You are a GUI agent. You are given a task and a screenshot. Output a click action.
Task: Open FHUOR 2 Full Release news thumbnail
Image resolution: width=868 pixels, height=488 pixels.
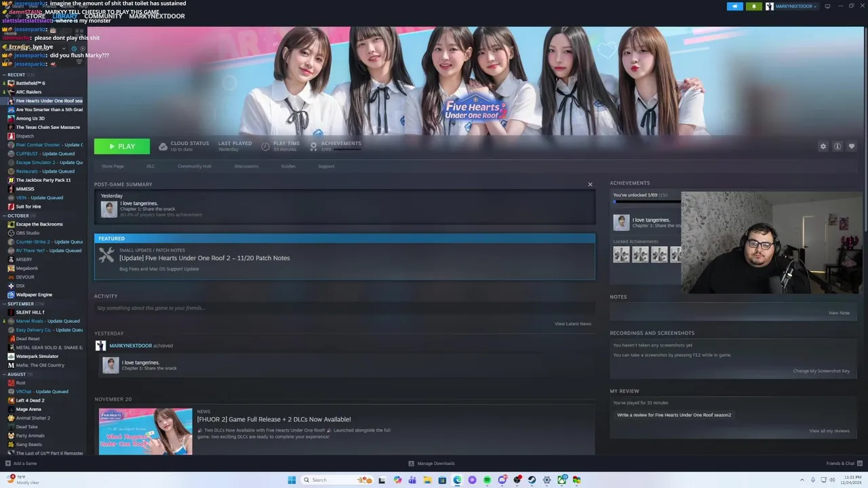pyautogui.click(x=145, y=431)
